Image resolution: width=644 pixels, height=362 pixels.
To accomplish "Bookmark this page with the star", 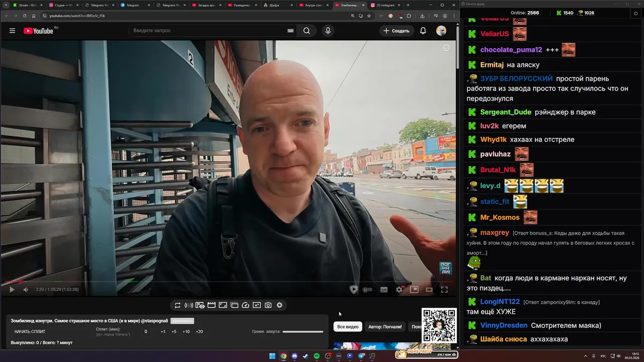I will (369, 16).
